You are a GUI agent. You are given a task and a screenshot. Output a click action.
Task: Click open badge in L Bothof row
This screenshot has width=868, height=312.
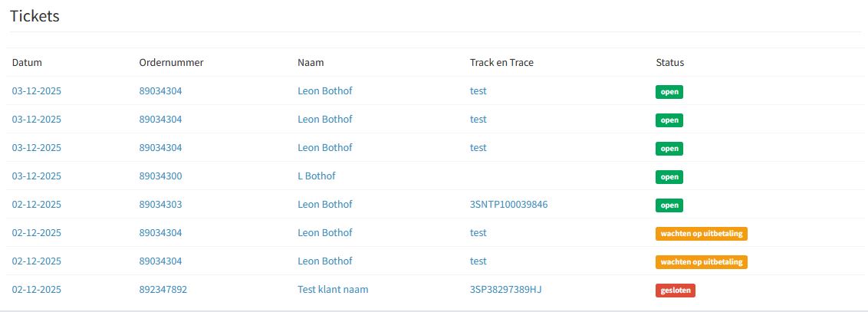669,177
